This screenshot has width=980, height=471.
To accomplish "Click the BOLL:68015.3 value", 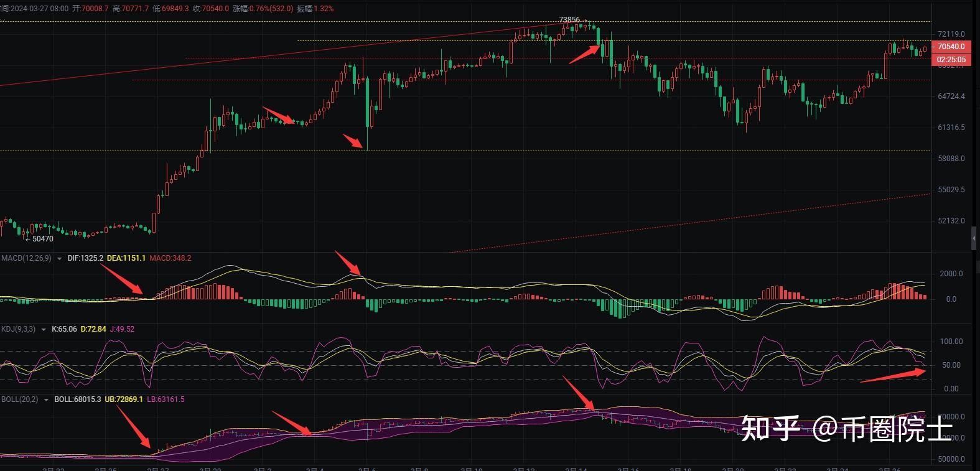I will pyautogui.click(x=78, y=399).
